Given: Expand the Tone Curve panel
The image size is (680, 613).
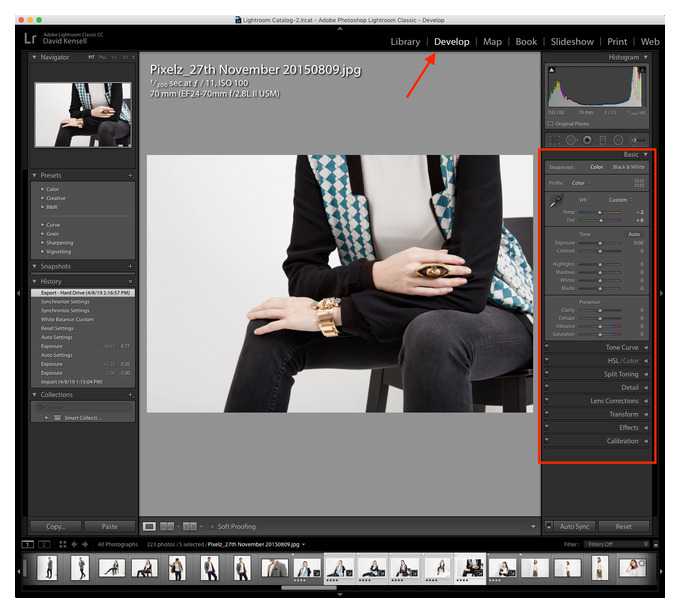Looking at the screenshot, I should (x=621, y=347).
